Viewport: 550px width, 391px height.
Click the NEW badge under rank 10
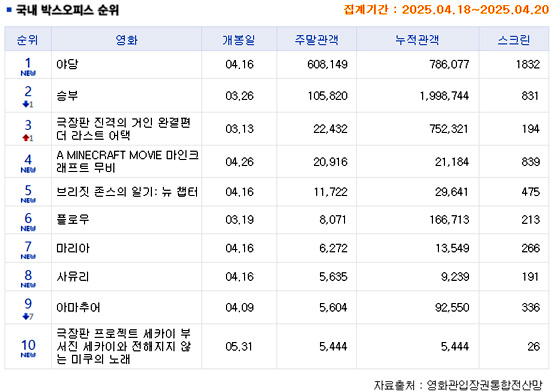pos(28,355)
